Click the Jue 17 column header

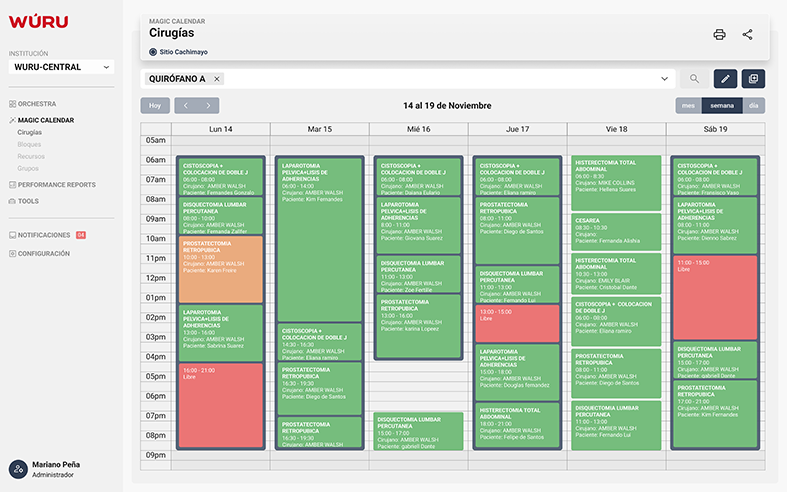517,129
